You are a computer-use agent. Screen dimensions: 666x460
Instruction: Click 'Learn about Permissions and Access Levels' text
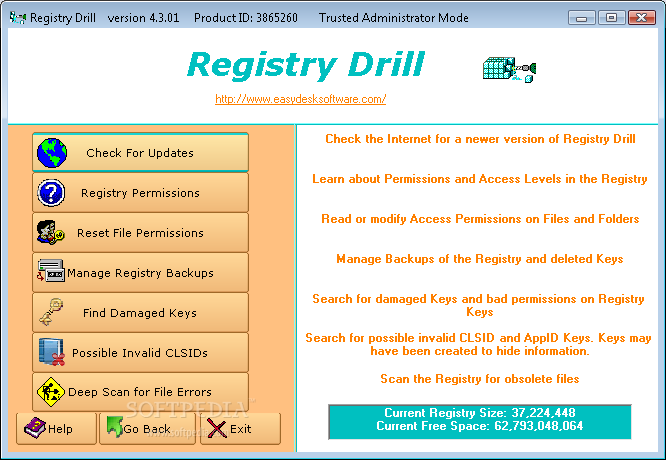(480, 179)
